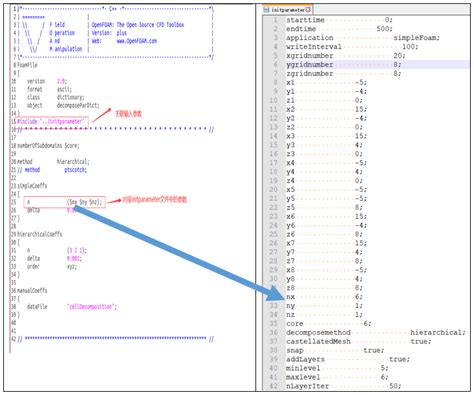This screenshot has height=395, width=474.
Task: Click the www.OpenFOAM.com web address
Action: tap(136, 41)
